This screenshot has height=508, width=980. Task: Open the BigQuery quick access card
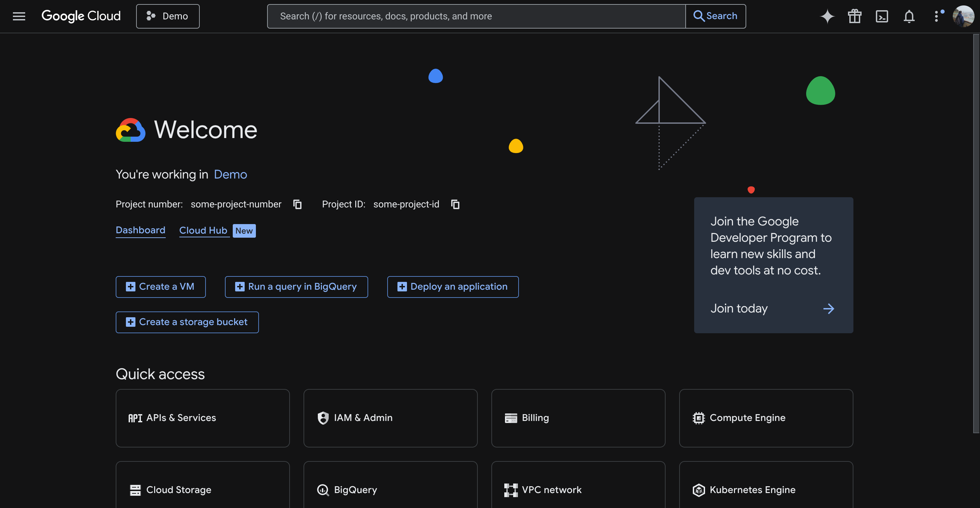pos(390,490)
